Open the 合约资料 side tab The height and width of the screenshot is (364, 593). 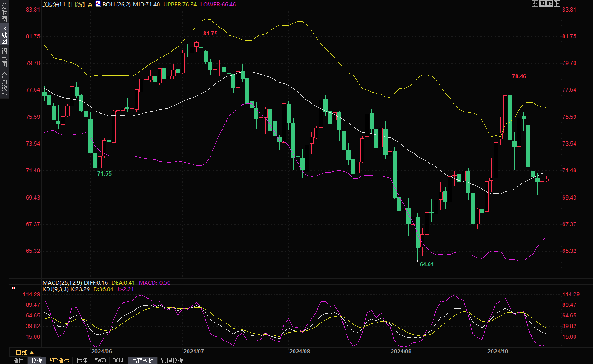point(4,84)
